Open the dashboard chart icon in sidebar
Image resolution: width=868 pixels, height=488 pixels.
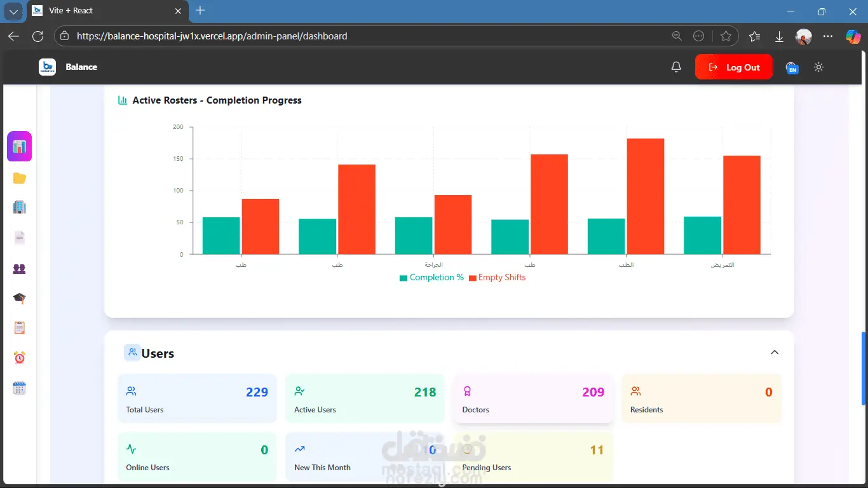tap(20, 146)
